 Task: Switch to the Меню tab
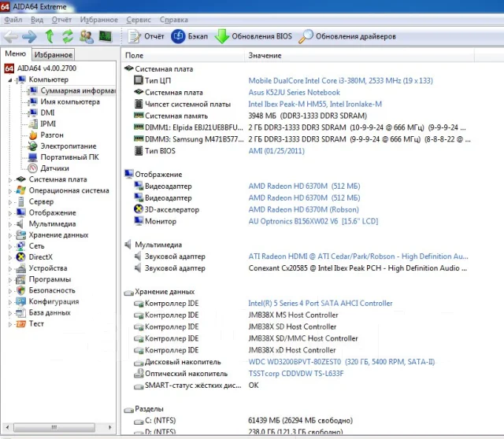pyautogui.click(x=16, y=53)
